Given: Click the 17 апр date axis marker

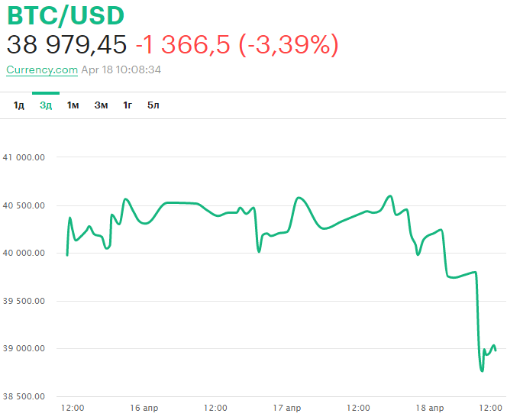Looking at the screenshot, I should tap(287, 408).
